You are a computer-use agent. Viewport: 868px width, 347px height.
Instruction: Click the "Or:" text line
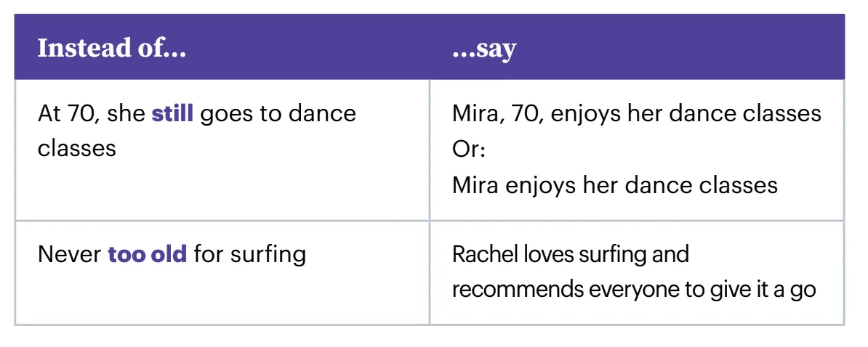469,149
